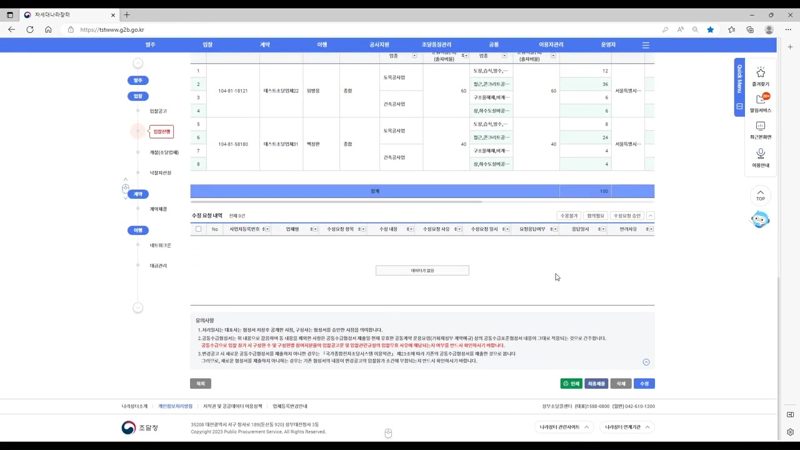This screenshot has width=800, height=450.
Task: Open the 운영자 top menu
Action: pos(608,45)
